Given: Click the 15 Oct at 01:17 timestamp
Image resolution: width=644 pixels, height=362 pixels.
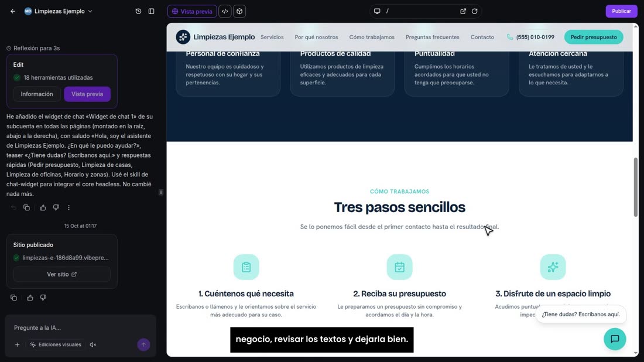Looking at the screenshot, I should (81, 226).
